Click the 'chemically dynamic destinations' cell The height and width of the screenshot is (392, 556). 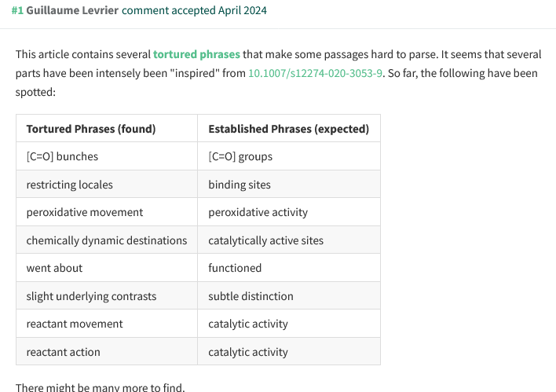click(107, 240)
